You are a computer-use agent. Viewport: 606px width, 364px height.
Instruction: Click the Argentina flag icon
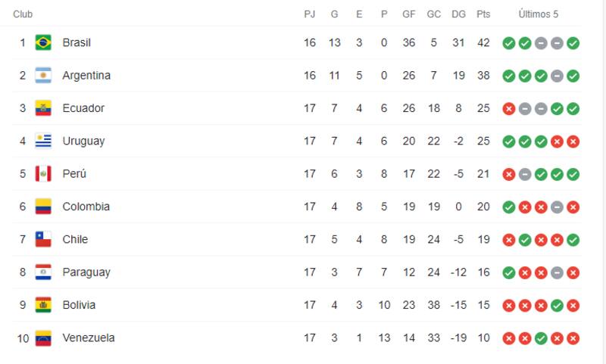point(43,76)
